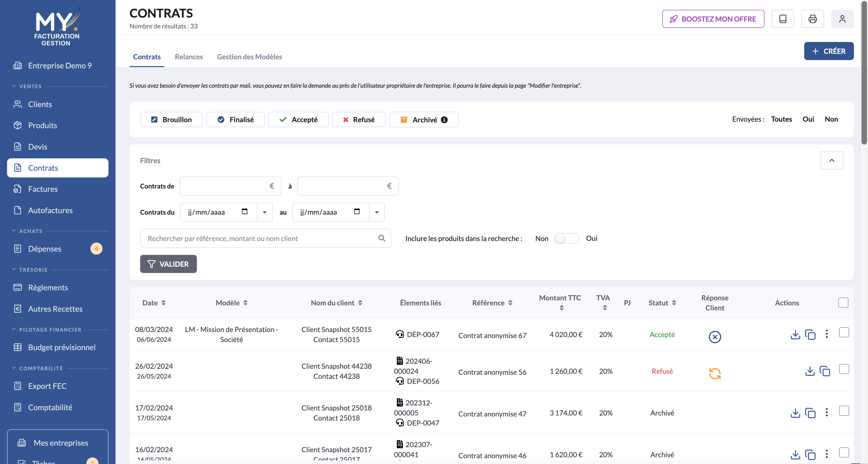Open more actions for Contrat anonymise 47

coord(827,412)
